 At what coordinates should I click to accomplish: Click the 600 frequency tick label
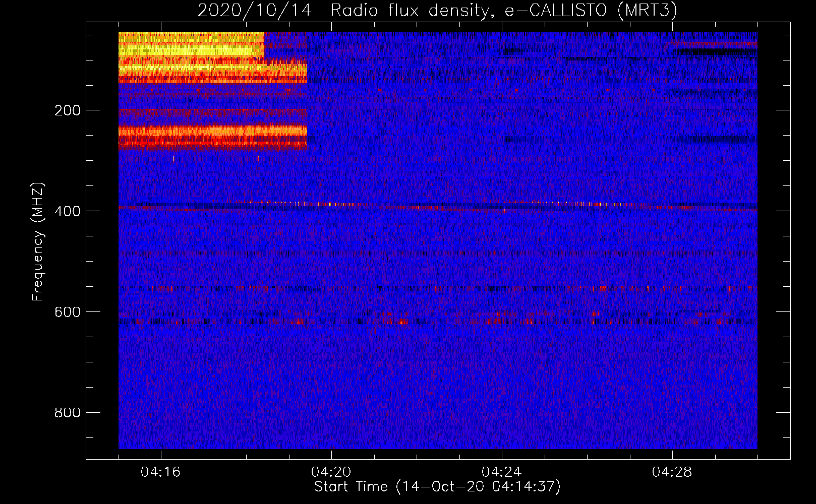tap(68, 312)
